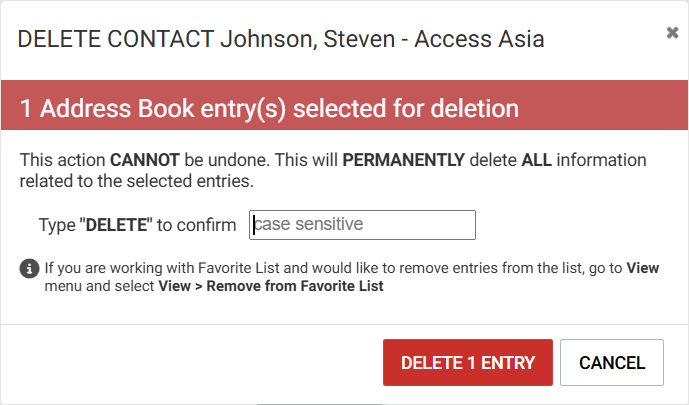This screenshot has width=689, height=405.
Task: Confirm with the DELETE 1 ENTRY button
Action: (x=468, y=362)
